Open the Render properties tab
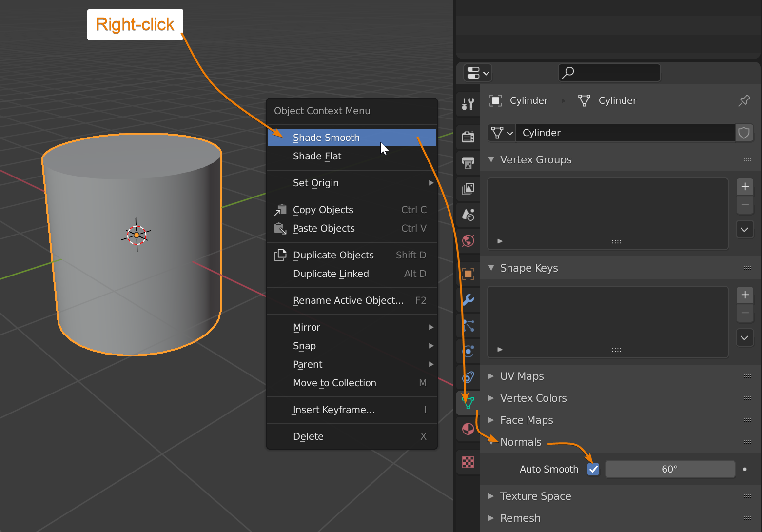This screenshot has height=532, width=762. click(x=468, y=137)
